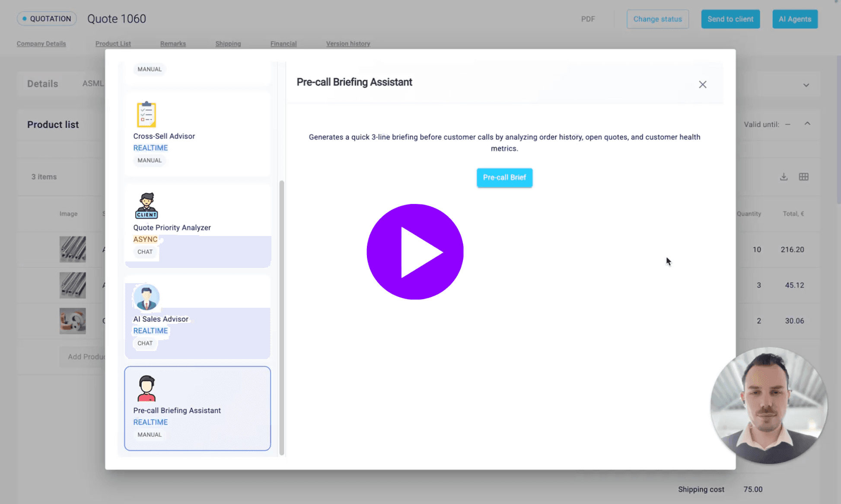
Task: Click the download icon in product list
Action: coord(784,177)
